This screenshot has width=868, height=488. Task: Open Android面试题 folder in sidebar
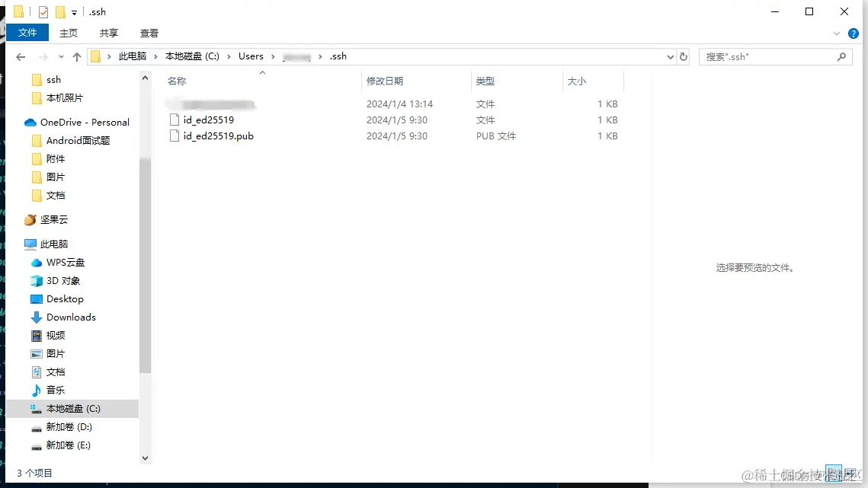click(x=78, y=141)
